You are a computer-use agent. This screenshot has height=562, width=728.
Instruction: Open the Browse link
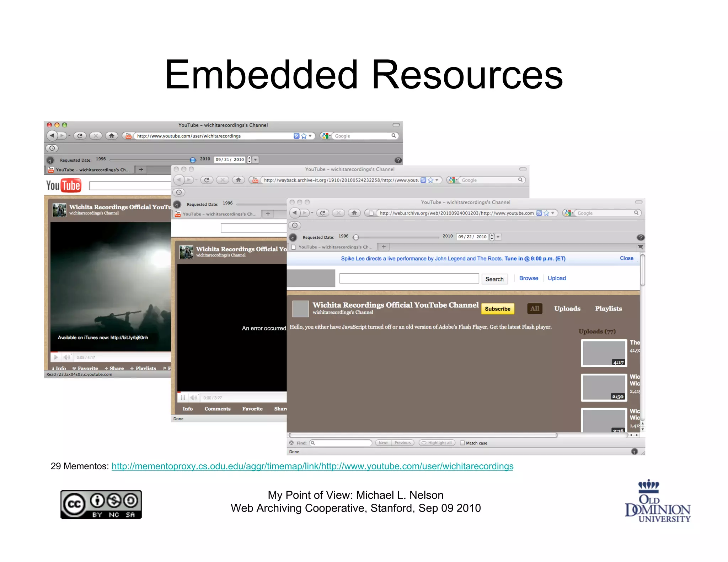529,278
